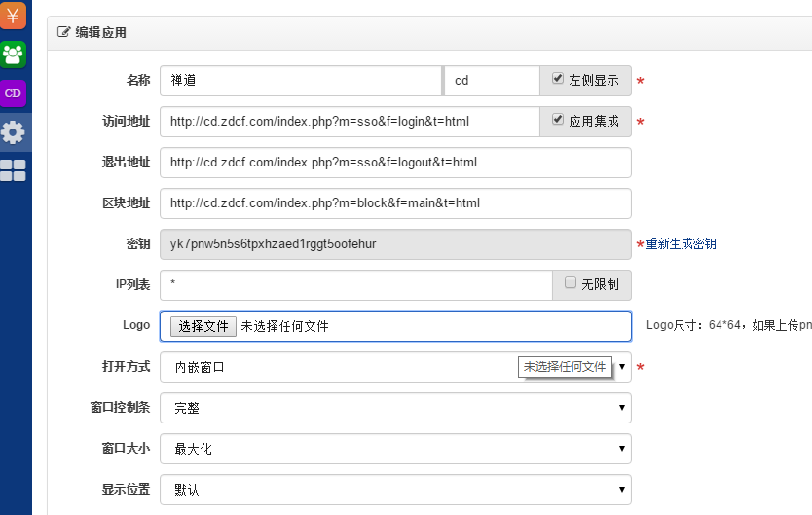
Task: Open the 窗口大小 dropdown showing 最大化
Action: [x=394, y=448]
